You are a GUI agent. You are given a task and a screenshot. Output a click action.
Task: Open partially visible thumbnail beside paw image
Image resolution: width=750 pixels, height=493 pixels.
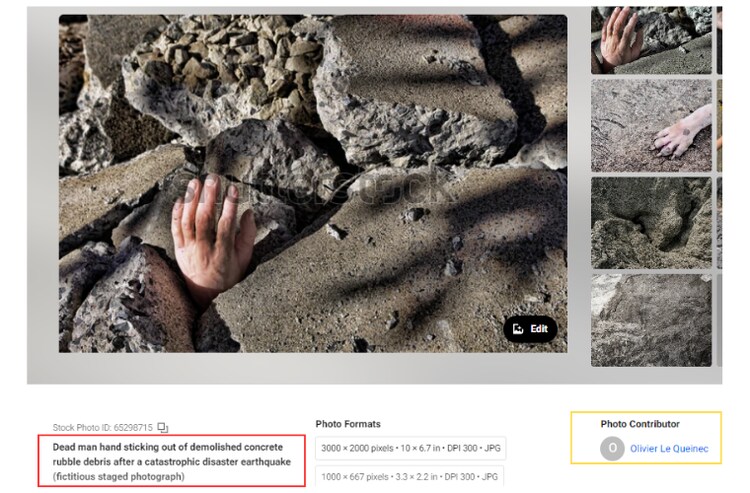[x=719, y=125]
